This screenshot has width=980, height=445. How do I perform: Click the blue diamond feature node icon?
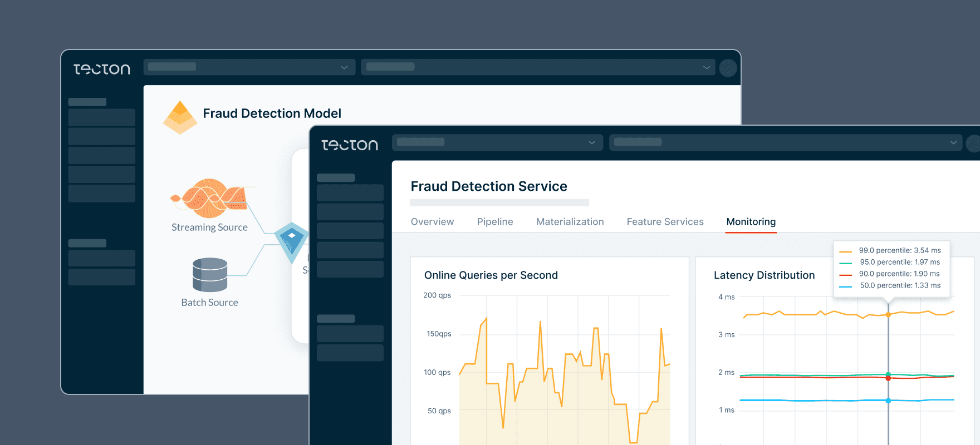pos(291,243)
